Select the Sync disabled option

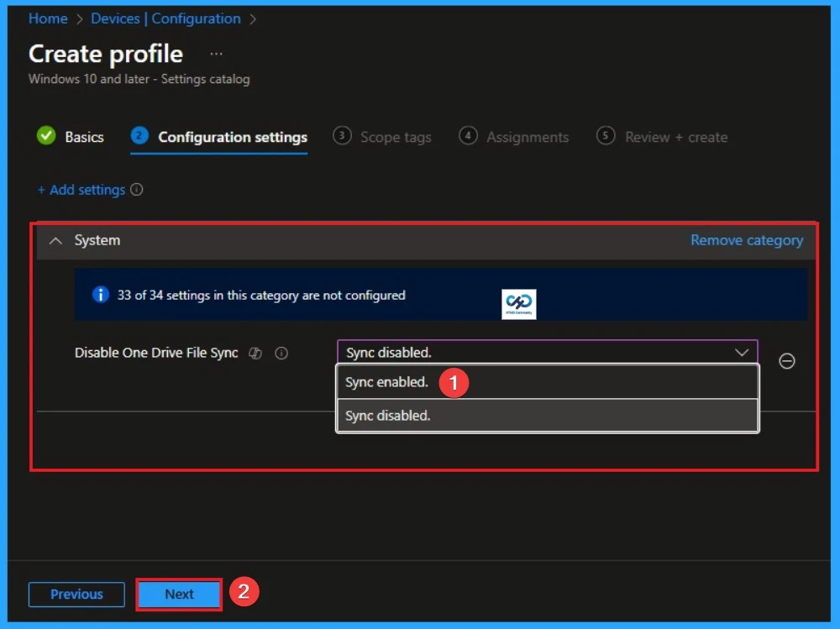386,415
